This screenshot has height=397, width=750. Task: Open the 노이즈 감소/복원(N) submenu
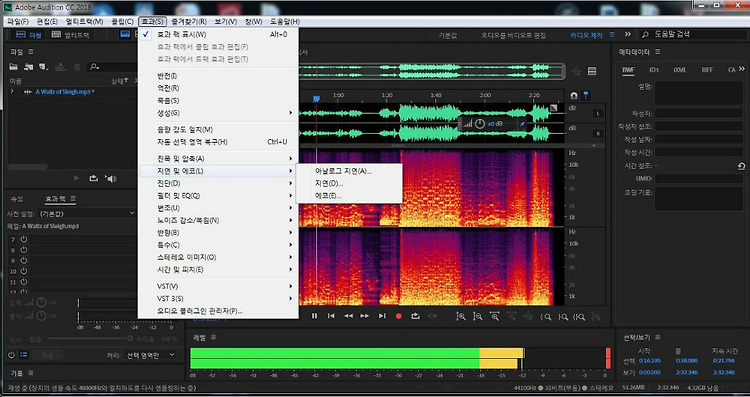tap(218, 221)
